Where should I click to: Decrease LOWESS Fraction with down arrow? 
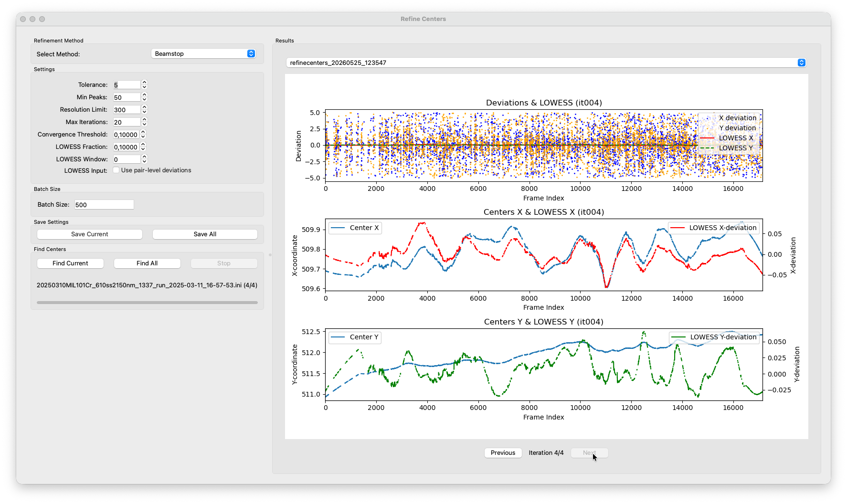[x=143, y=149]
